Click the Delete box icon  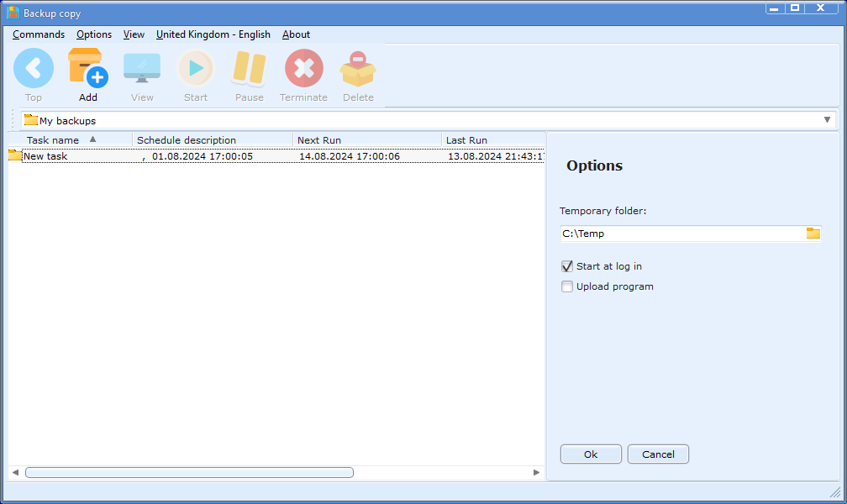coord(358,69)
